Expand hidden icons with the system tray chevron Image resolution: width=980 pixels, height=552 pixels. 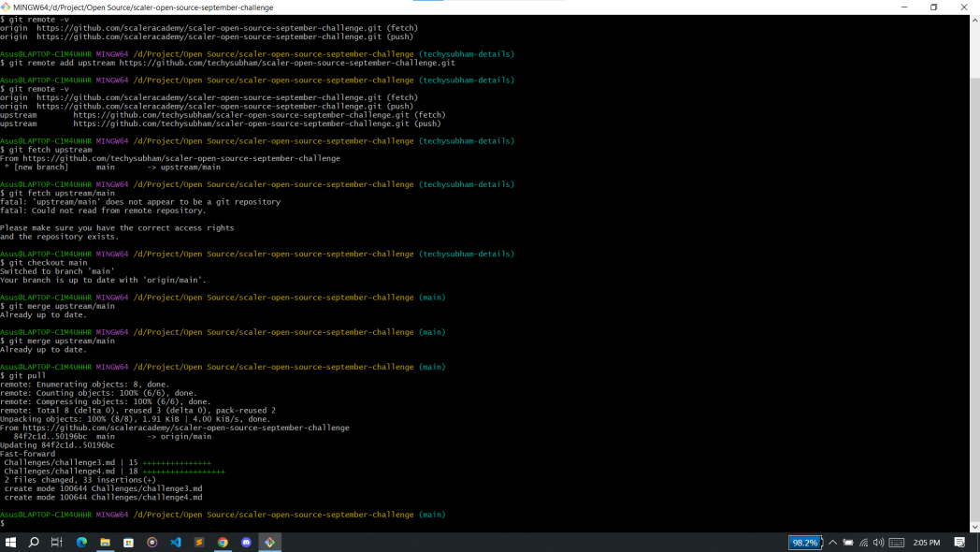click(x=832, y=542)
